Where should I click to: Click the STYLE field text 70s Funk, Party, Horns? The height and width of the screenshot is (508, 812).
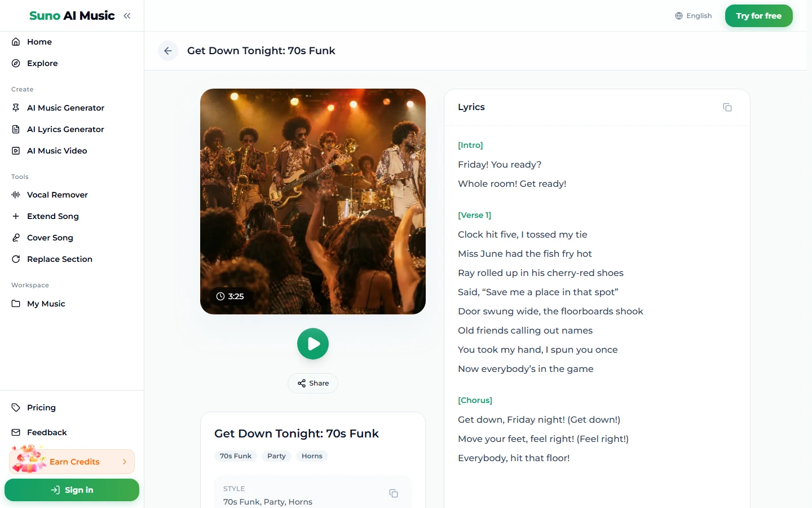click(x=268, y=502)
